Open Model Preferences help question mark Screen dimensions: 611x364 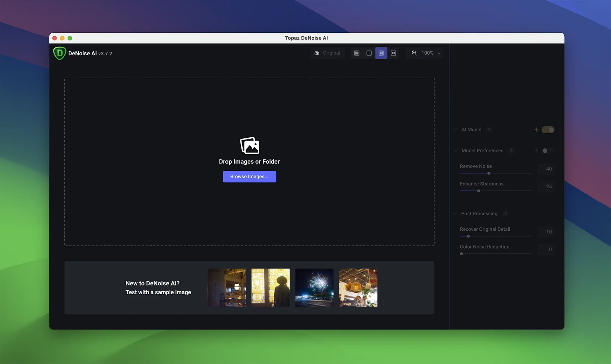[511, 151]
